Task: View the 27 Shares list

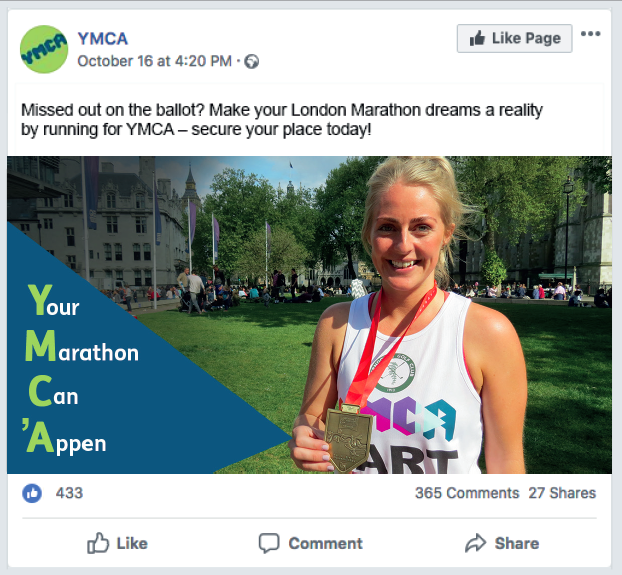Action: pyautogui.click(x=562, y=493)
